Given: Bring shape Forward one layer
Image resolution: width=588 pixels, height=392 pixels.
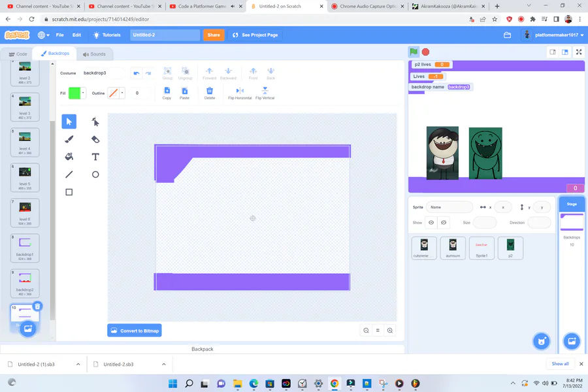Looking at the screenshot, I should [x=209, y=73].
